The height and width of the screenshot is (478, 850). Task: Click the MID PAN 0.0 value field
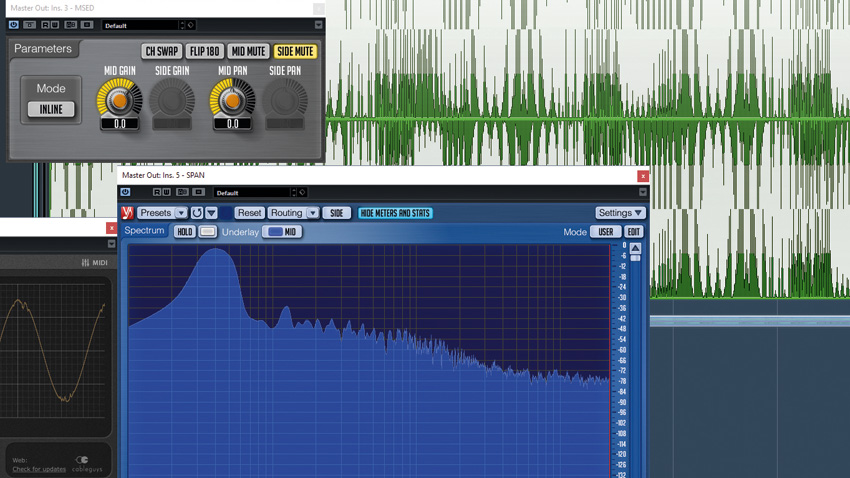(x=233, y=124)
